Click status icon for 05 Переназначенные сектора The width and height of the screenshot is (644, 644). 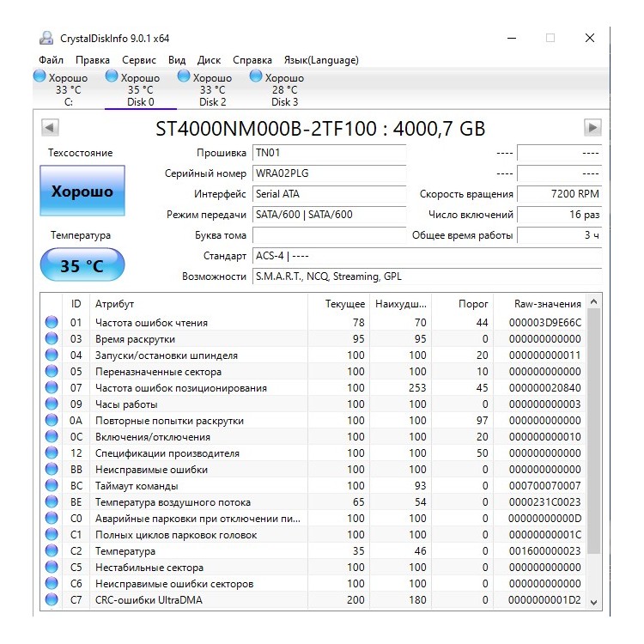[x=52, y=371]
